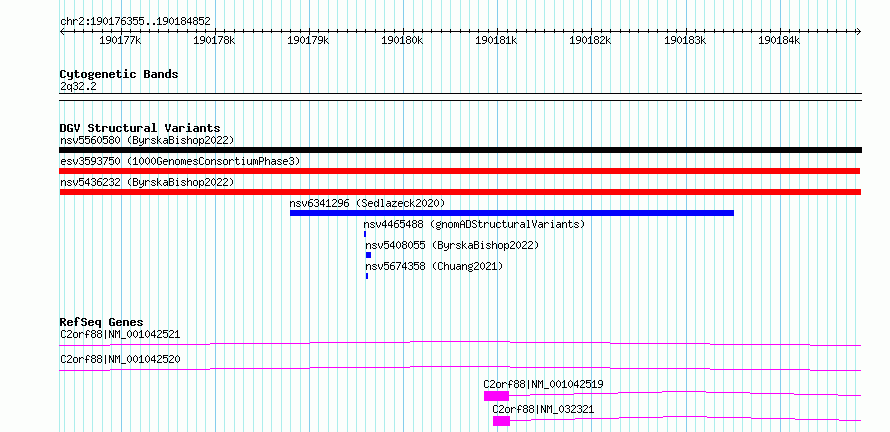
Task: Click the 190181k ruler tick label
Action: (497, 40)
